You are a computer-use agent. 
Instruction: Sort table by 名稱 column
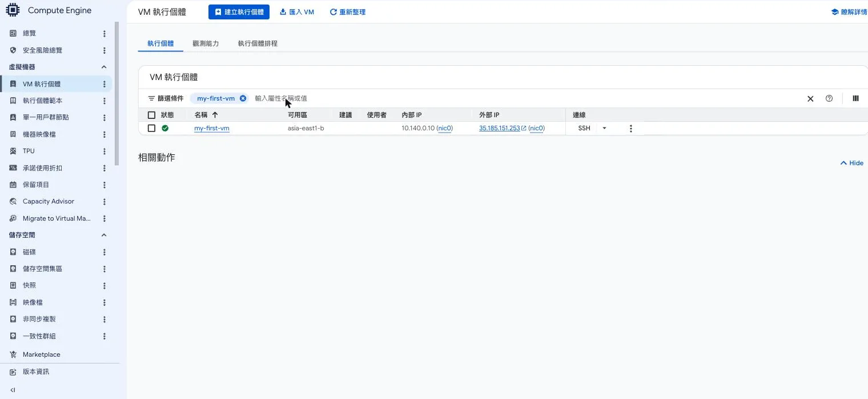click(206, 115)
